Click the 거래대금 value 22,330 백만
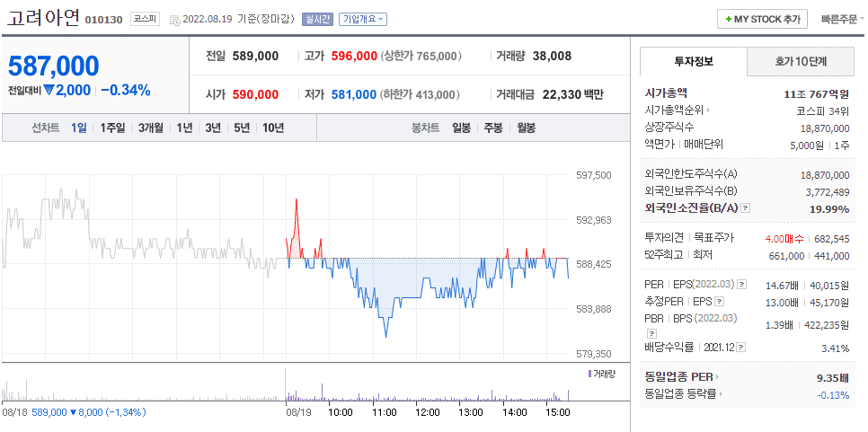The image size is (868, 432). (572, 94)
